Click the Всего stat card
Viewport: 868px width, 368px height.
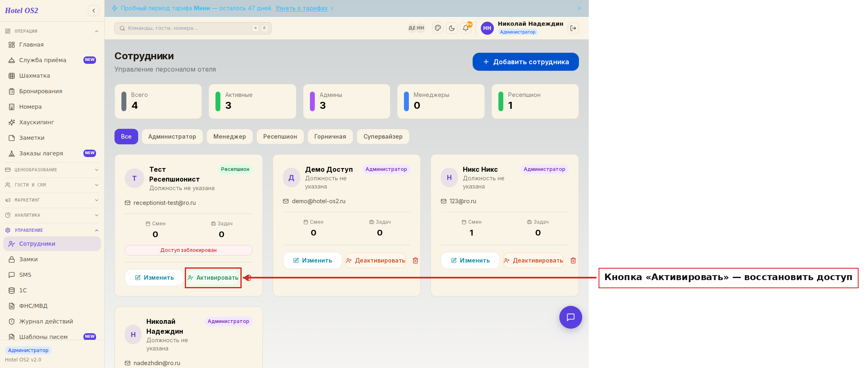pos(158,101)
